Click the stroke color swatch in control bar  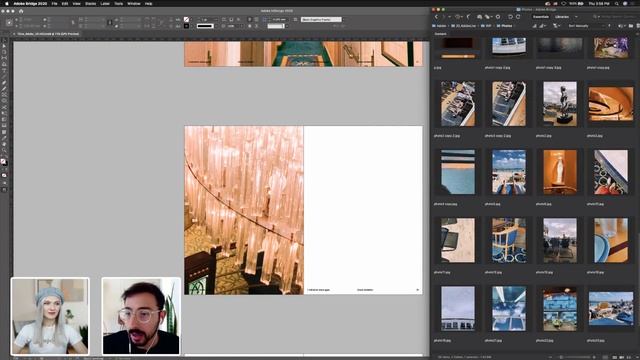[x=186, y=26]
